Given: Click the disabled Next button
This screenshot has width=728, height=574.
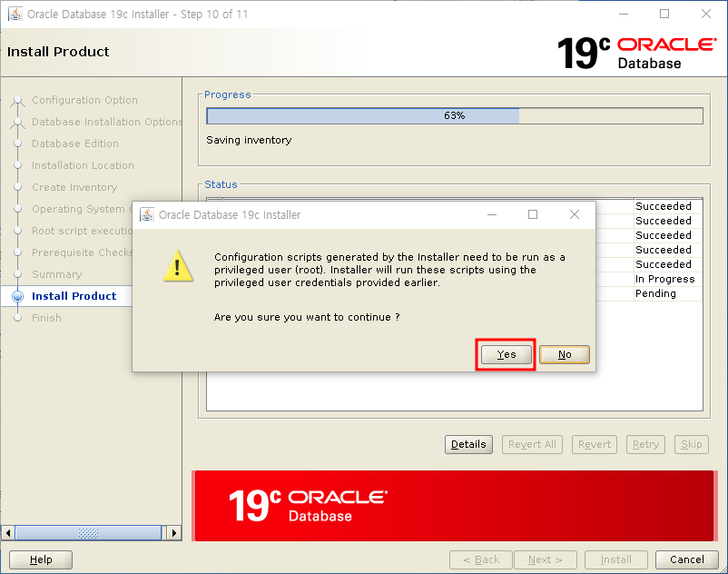Looking at the screenshot, I should (x=546, y=559).
